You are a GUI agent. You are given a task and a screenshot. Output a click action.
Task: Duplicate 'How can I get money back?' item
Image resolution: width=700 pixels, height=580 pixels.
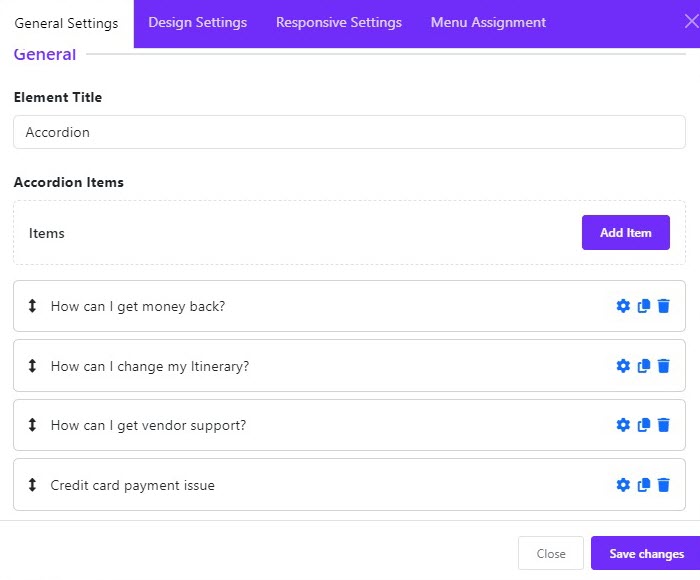tap(643, 306)
